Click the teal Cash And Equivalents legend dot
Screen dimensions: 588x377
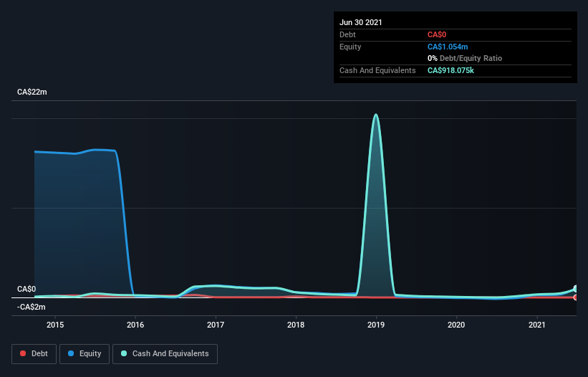[x=124, y=353]
